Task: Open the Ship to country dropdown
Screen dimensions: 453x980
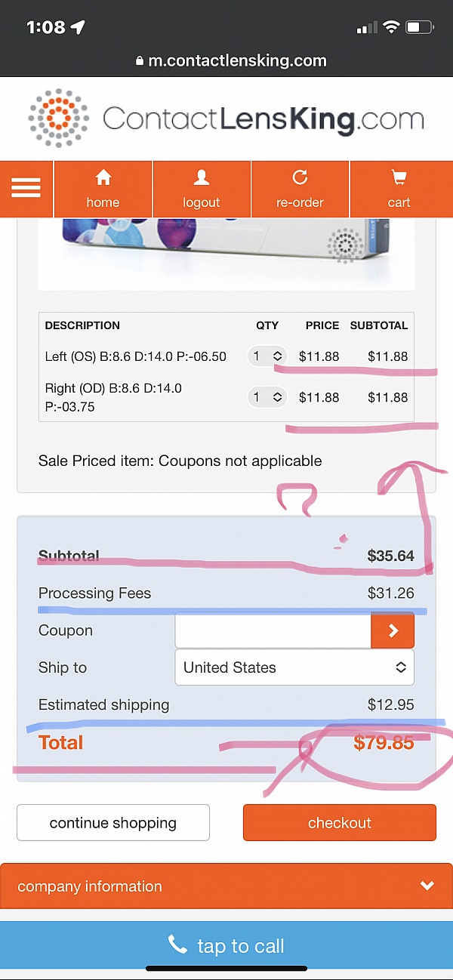Action: (294, 667)
